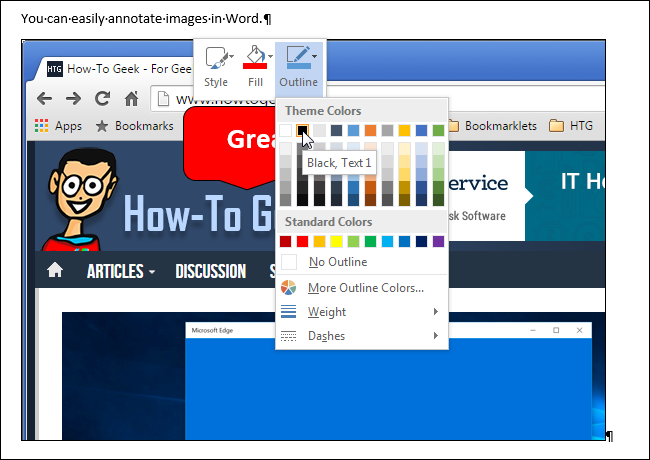Choose standard dark red color
This screenshot has width=650, height=460.
[285, 241]
